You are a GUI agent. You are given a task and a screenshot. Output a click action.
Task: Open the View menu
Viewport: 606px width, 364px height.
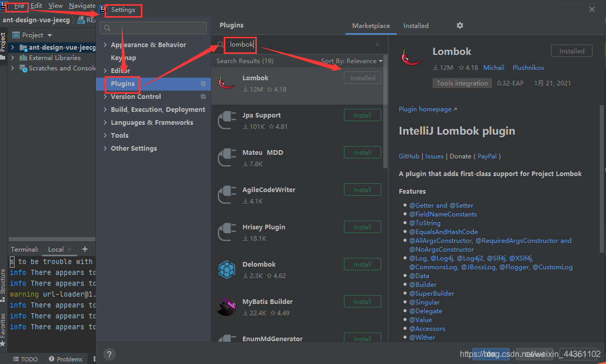coord(55,6)
